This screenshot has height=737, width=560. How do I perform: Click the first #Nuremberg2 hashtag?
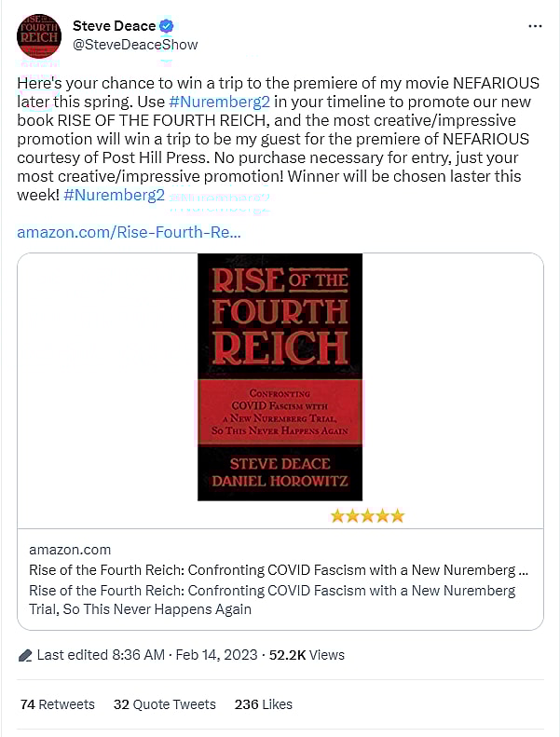pos(212,102)
